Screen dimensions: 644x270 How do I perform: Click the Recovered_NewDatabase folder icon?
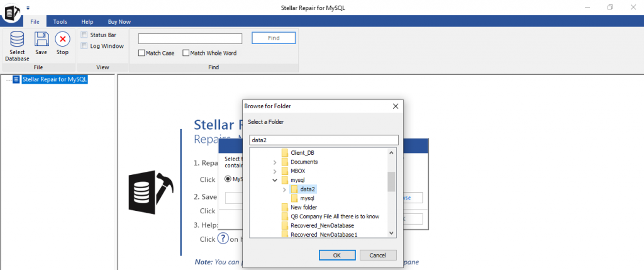click(285, 225)
